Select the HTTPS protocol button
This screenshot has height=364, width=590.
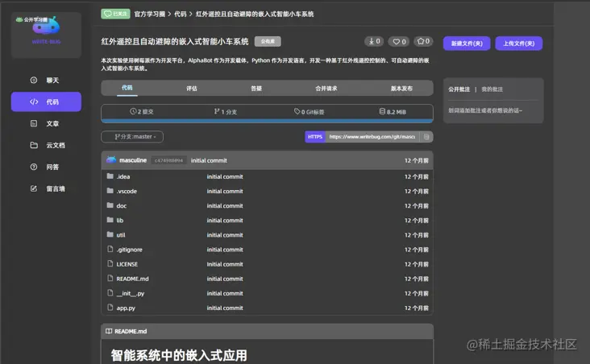pos(315,137)
